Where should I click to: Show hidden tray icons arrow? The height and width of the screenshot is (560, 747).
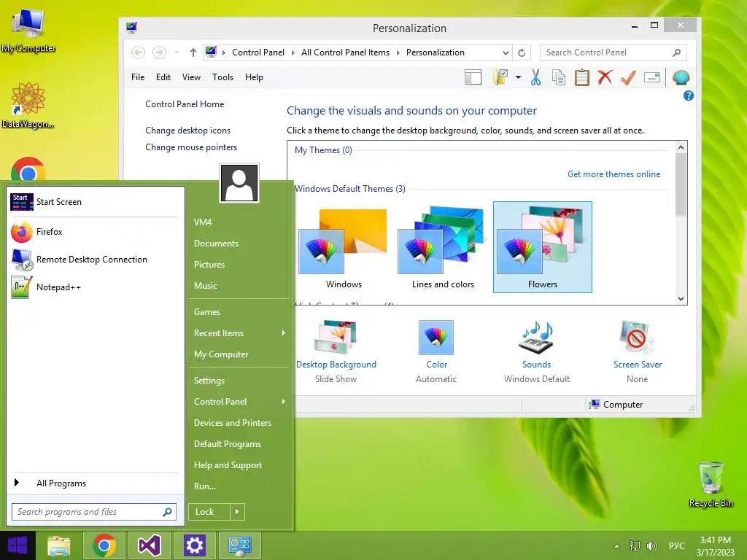616,546
